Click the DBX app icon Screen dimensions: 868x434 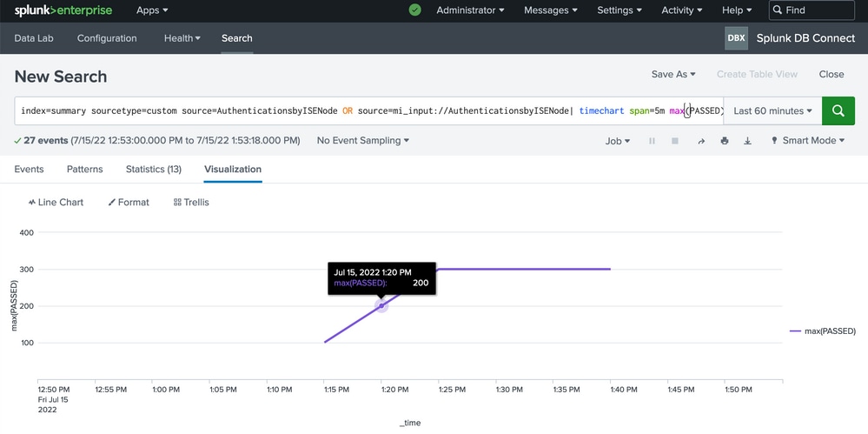(x=736, y=38)
